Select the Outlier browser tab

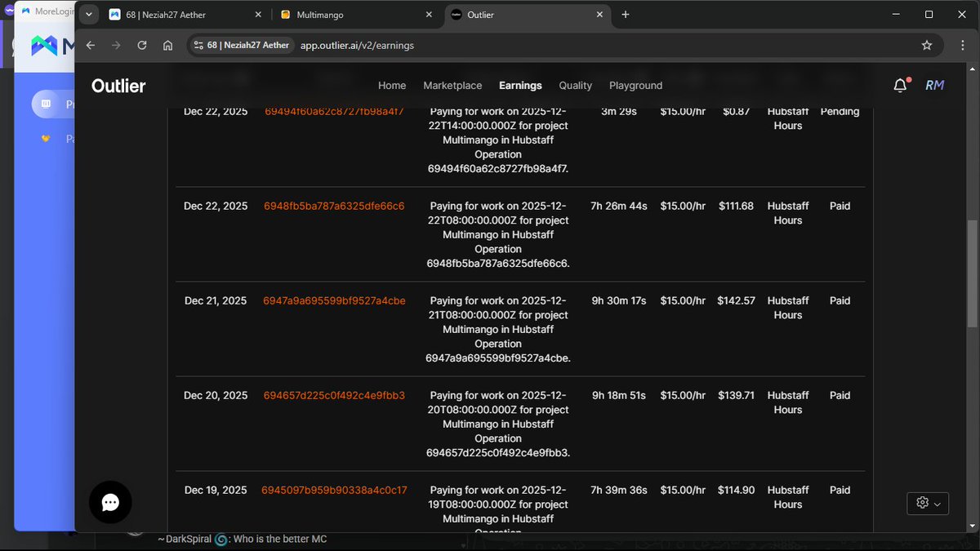[527, 15]
